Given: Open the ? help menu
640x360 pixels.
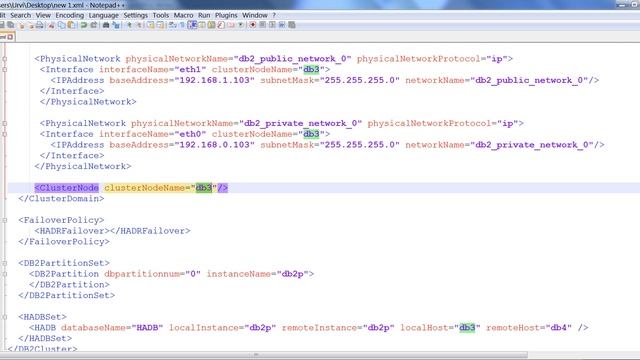Looking at the screenshot, I should (x=274, y=15).
